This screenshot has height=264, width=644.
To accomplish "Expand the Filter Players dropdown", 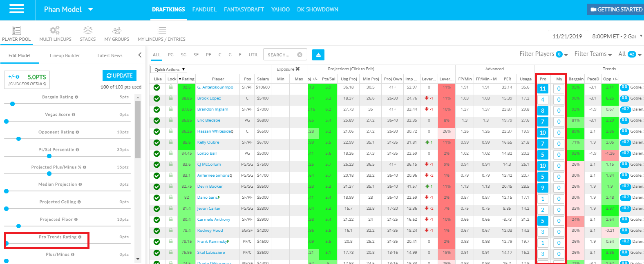I will [543, 54].
